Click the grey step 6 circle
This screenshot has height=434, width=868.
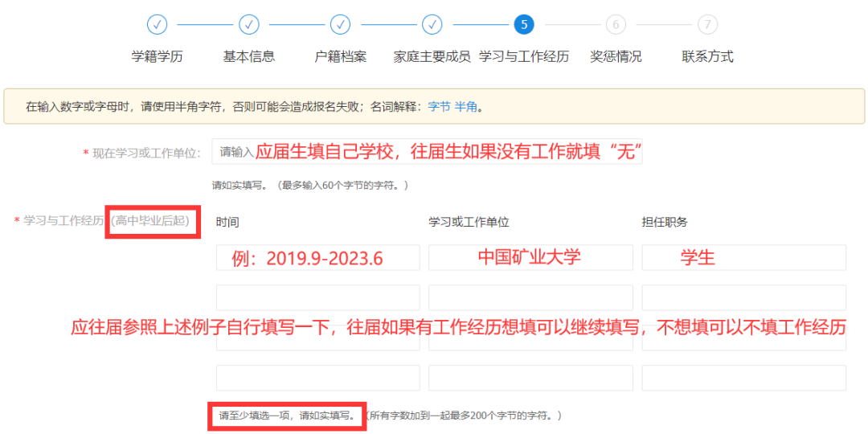616,25
